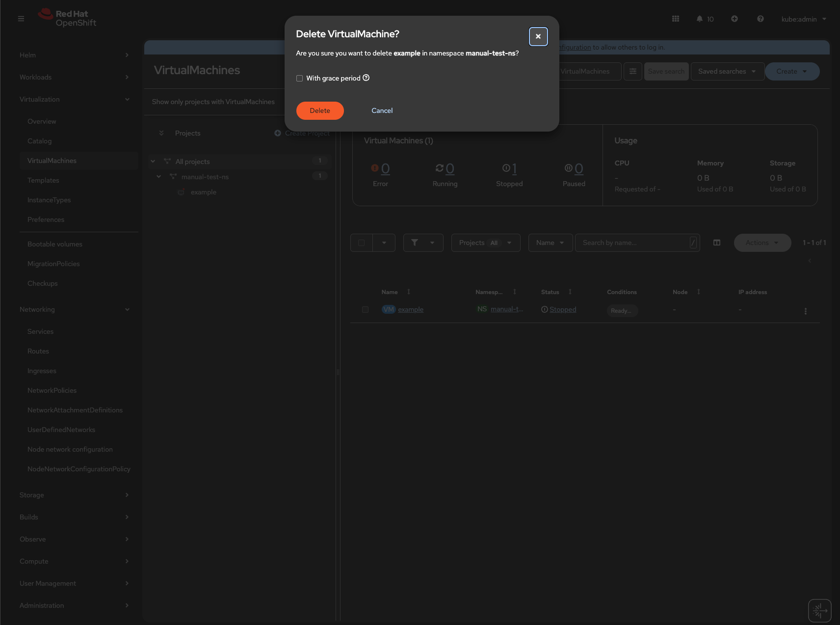Toggle the select all VMs checkbox
Viewport: 840px width, 625px height.
(362, 243)
